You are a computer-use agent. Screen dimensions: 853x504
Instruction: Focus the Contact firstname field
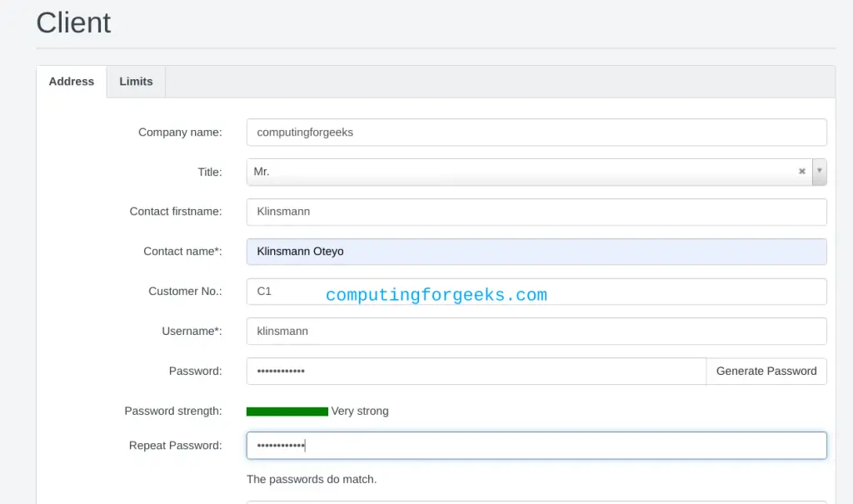click(x=536, y=212)
